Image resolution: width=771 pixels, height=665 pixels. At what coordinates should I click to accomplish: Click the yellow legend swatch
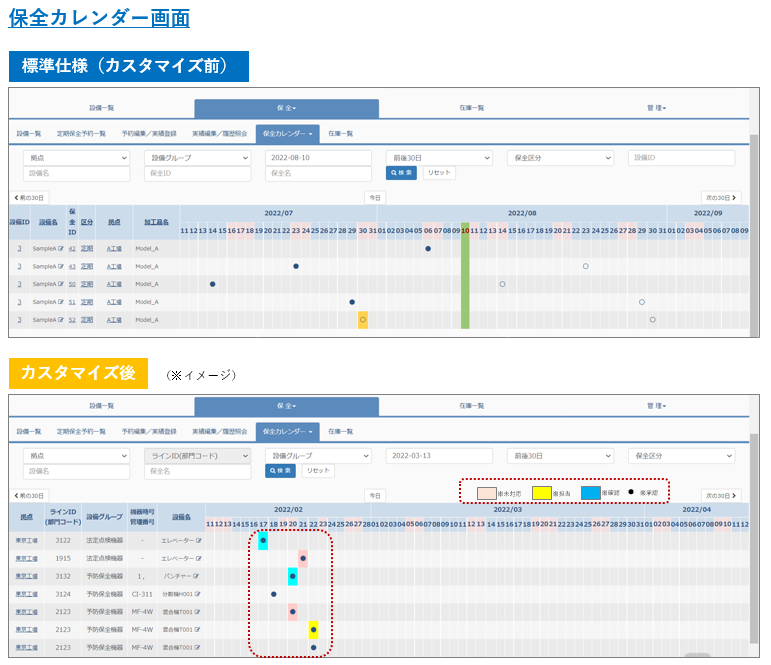[542, 493]
